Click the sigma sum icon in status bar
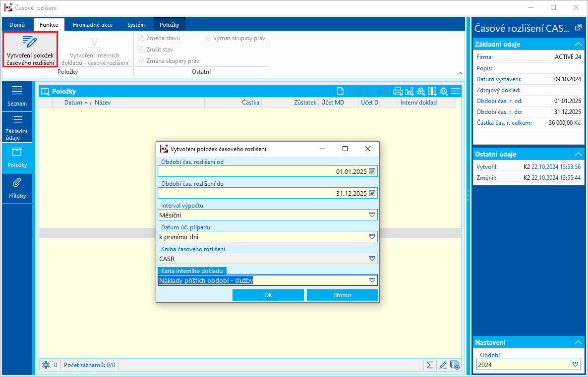 click(430, 365)
